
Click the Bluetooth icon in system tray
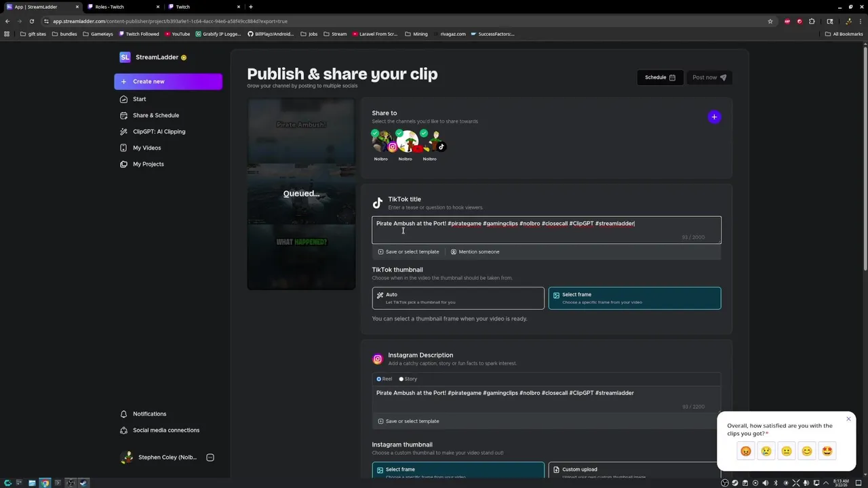[x=776, y=483]
